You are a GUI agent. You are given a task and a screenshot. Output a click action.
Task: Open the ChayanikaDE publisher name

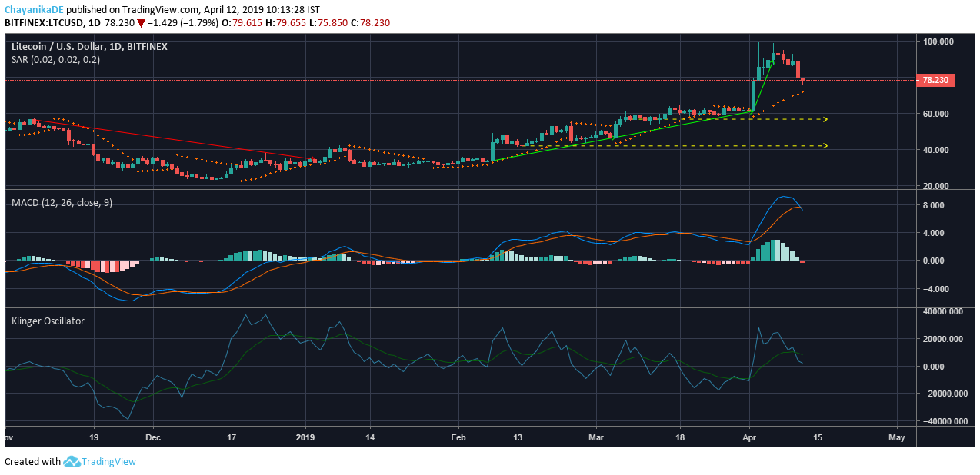coord(32,10)
